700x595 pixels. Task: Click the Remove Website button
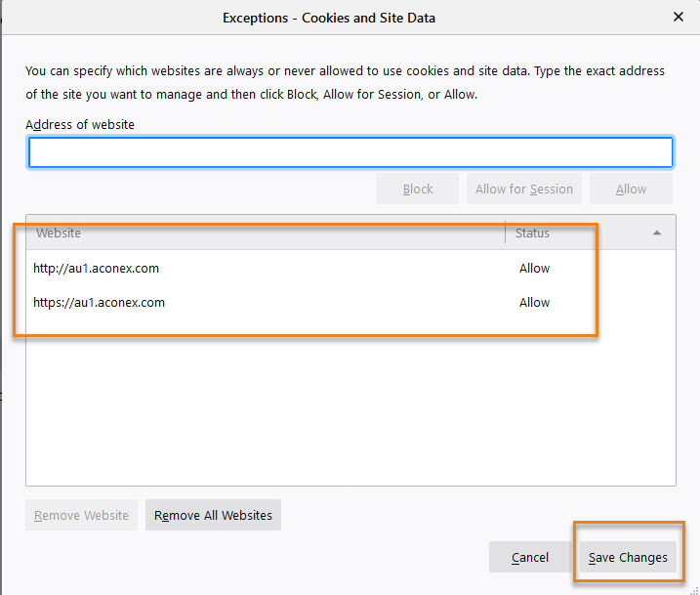(x=81, y=515)
